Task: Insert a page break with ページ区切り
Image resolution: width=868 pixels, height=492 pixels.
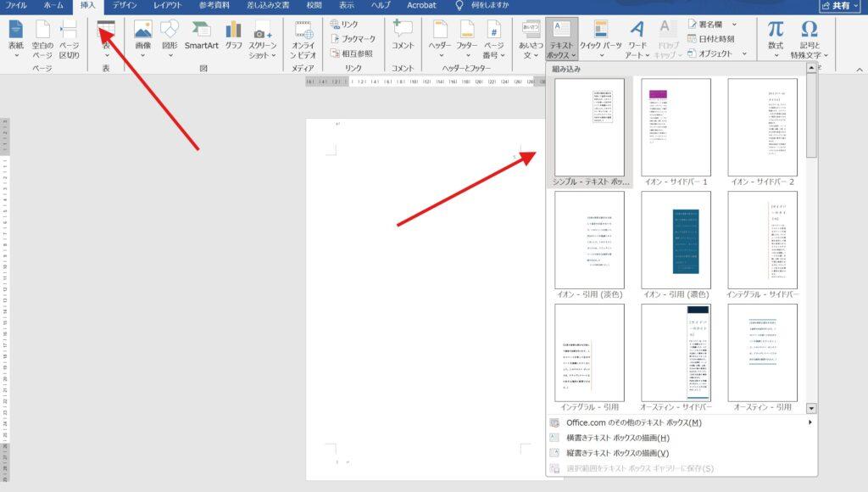Action: pyautogui.click(x=69, y=38)
